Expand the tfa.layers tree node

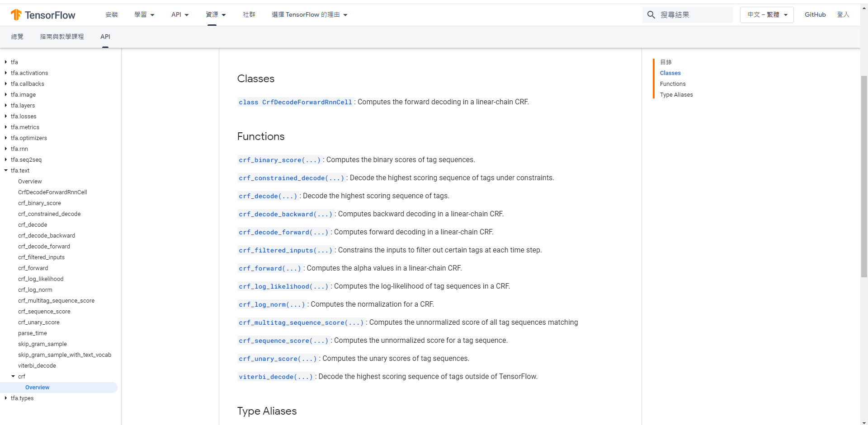(x=6, y=105)
